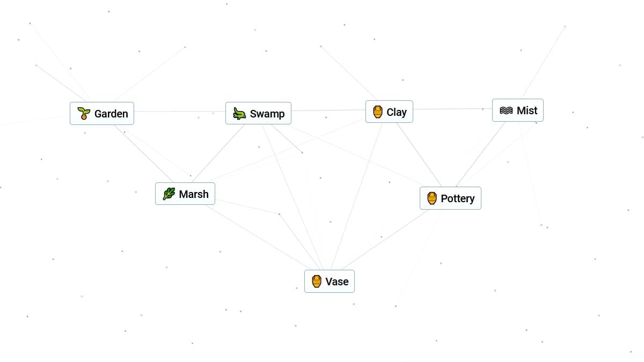Choose the Vase text label
Screen dimensions: 644x362
point(337,282)
